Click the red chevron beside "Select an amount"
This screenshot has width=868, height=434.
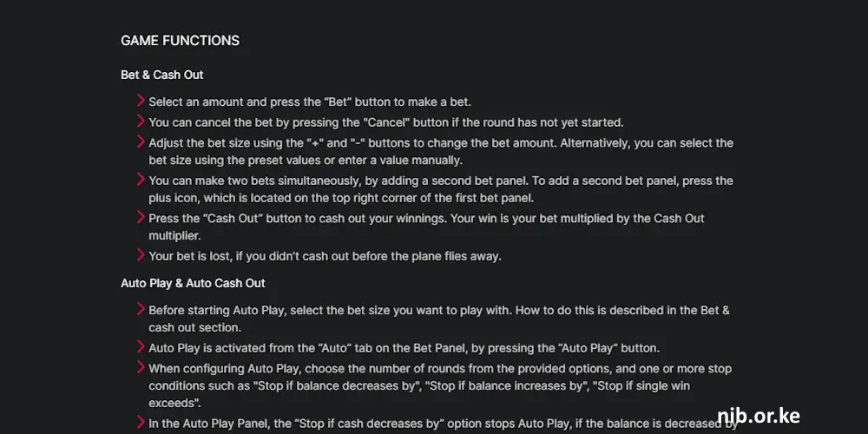point(141,101)
